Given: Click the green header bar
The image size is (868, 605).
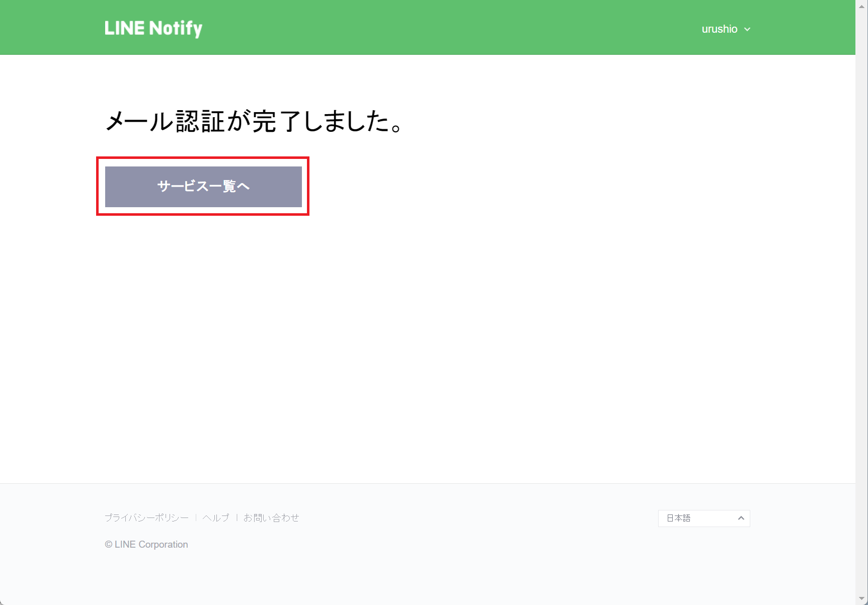Looking at the screenshot, I should (428, 27).
